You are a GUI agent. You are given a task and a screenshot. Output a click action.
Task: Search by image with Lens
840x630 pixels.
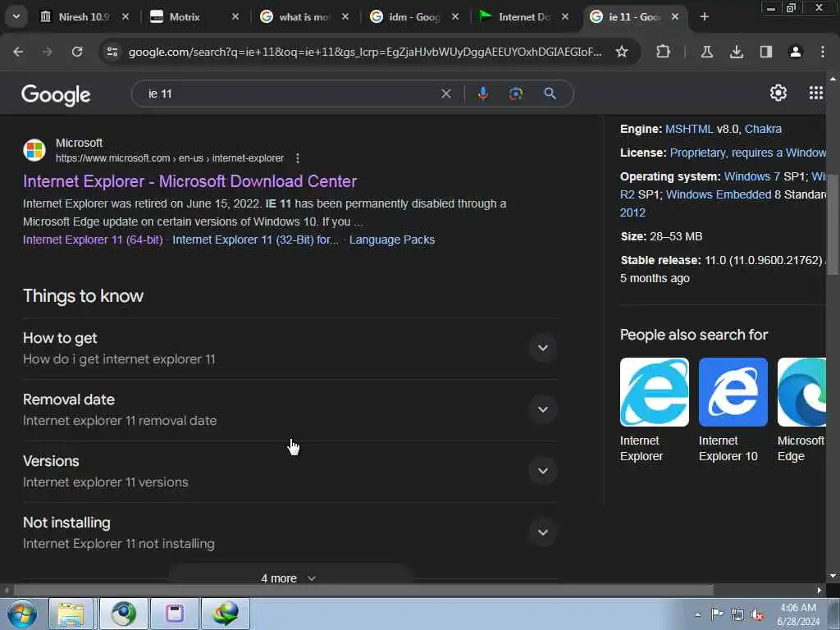pyautogui.click(x=516, y=94)
